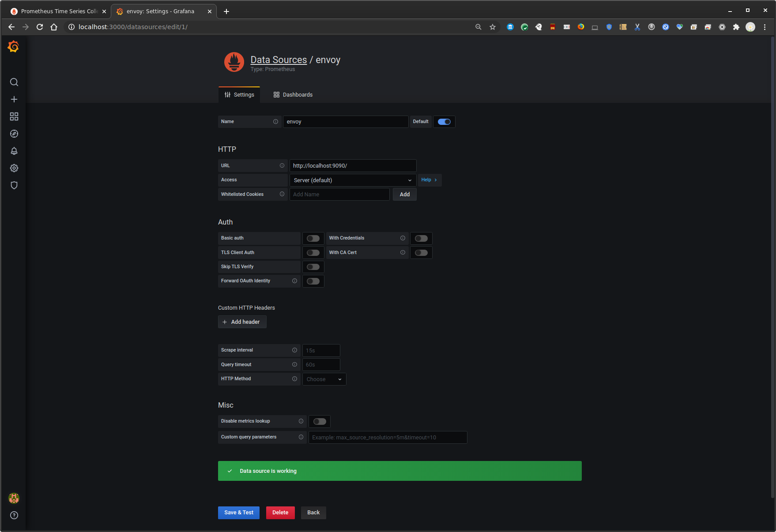776x532 pixels.
Task: Click the user avatar in the sidebar
Action: click(x=14, y=498)
